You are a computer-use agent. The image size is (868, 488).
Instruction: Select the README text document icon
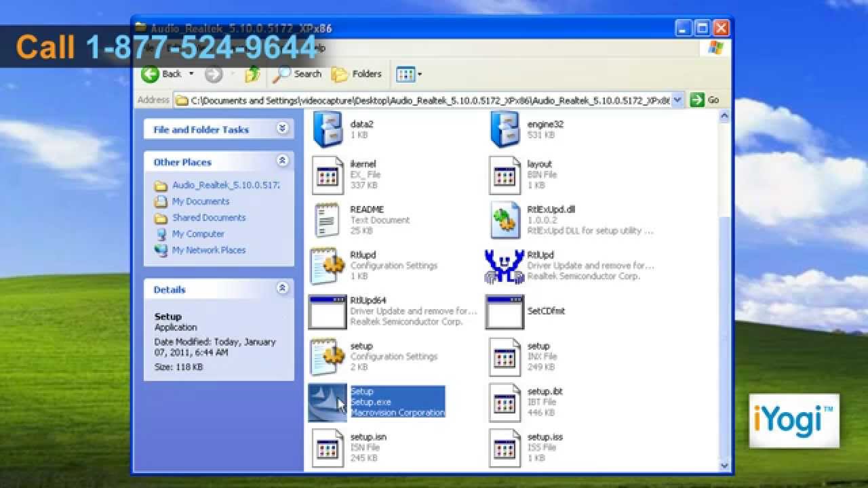(x=328, y=220)
